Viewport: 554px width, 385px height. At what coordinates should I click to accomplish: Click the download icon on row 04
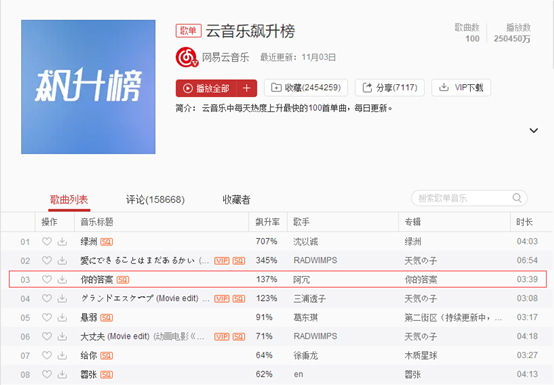pos(62,298)
